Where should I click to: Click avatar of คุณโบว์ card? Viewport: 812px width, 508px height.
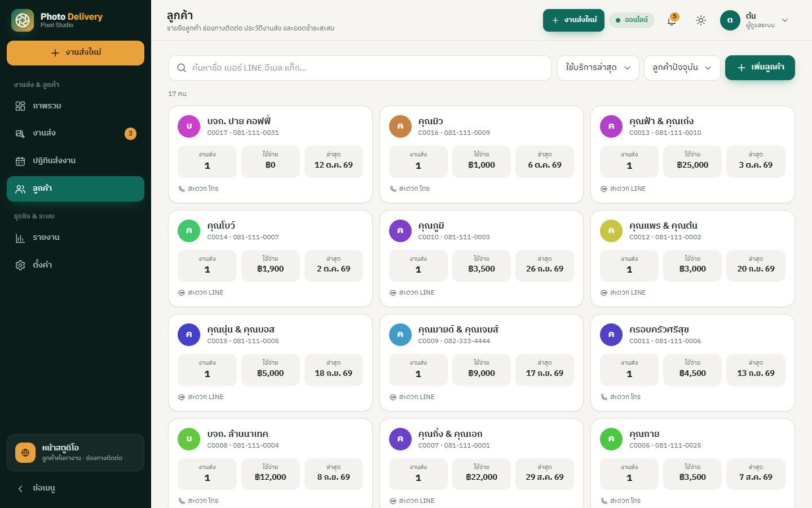189,231
